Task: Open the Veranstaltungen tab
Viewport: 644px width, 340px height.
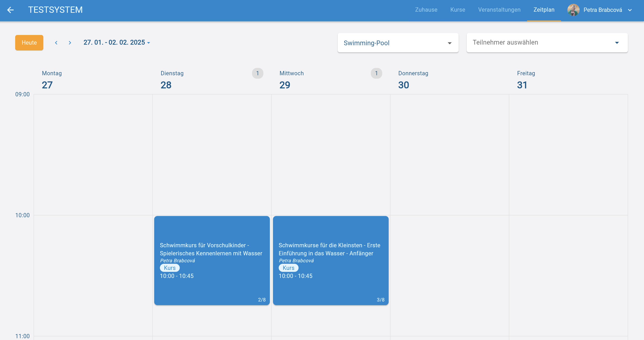Action: click(499, 10)
